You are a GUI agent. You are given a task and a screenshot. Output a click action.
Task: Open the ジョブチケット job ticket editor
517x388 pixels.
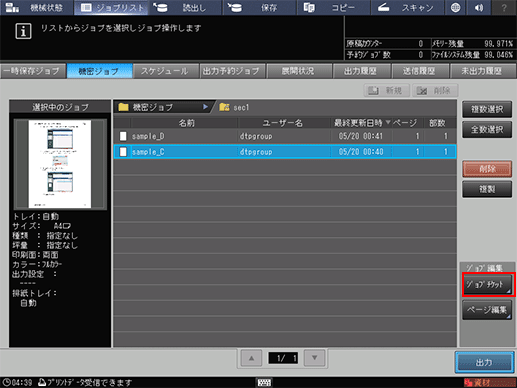pos(487,285)
